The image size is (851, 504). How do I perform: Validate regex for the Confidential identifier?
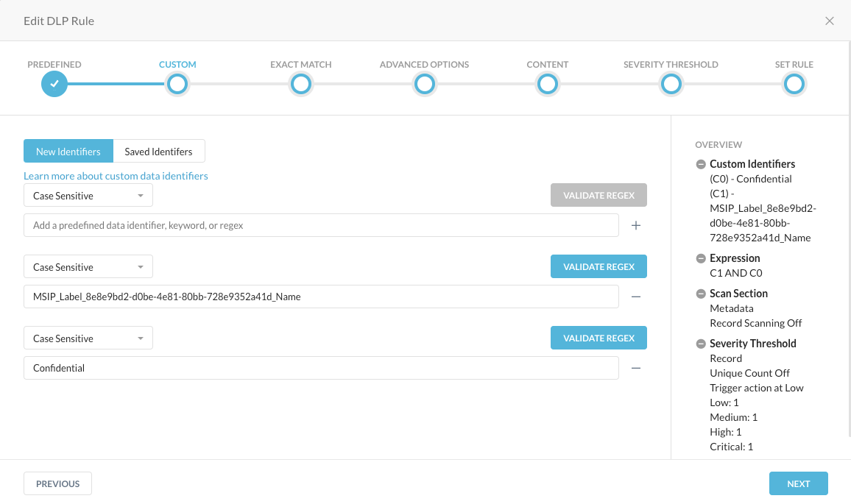click(x=598, y=338)
